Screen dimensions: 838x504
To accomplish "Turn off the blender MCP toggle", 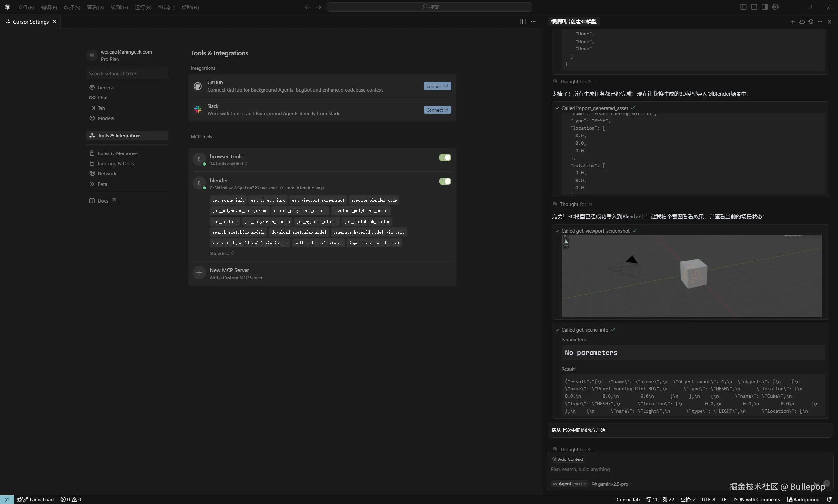I will (x=445, y=181).
